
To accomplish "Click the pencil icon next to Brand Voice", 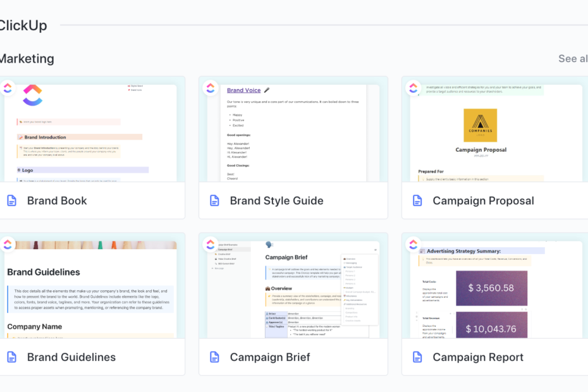I will coord(267,90).
